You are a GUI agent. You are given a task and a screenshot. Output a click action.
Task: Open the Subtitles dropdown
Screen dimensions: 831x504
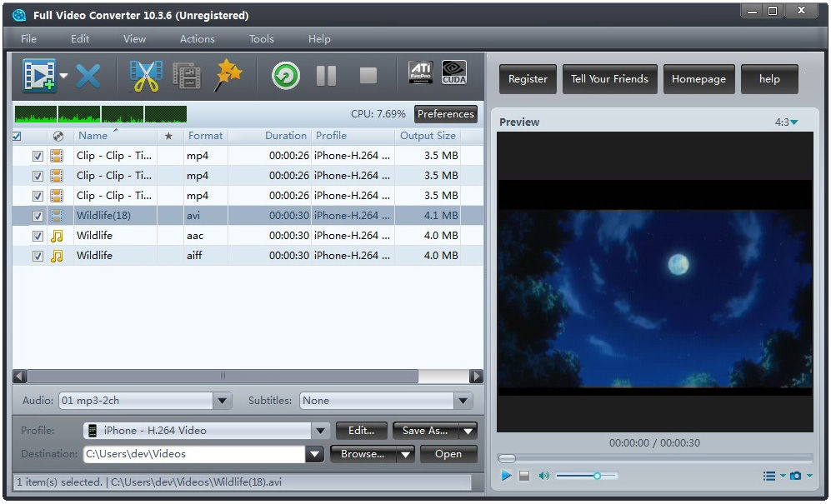[x=463, y=402]
